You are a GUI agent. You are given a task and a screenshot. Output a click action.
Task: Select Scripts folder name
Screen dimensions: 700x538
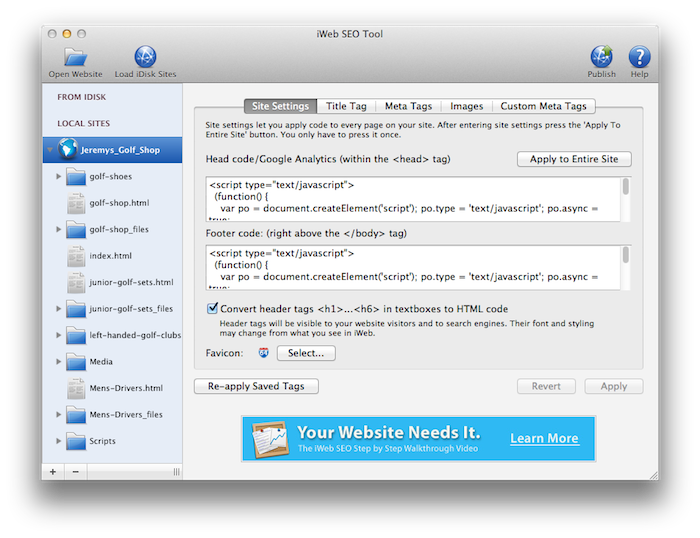(x=102, y=441)
